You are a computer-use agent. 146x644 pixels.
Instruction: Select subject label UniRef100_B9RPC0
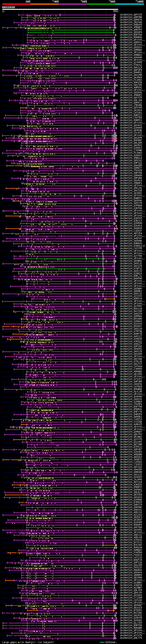(131, 120)
